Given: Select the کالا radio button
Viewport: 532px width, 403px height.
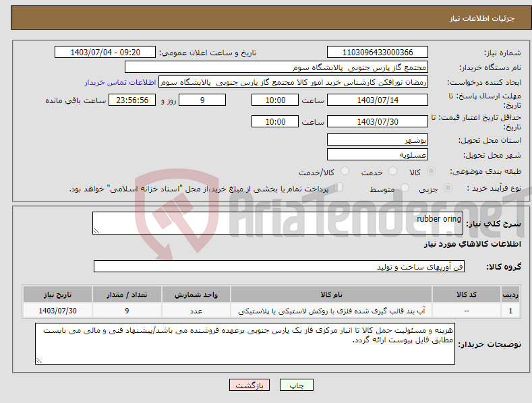Looking at the screenshot, I should coord(432,171).
